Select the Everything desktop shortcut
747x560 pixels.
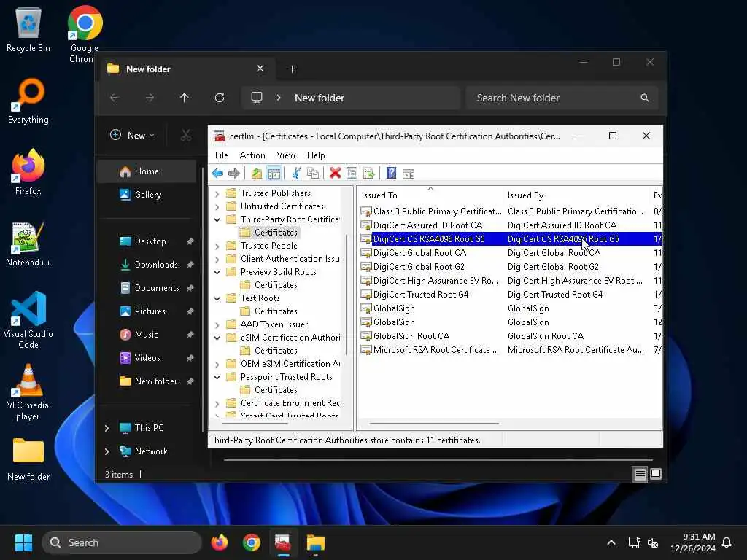tap(28, 101)
